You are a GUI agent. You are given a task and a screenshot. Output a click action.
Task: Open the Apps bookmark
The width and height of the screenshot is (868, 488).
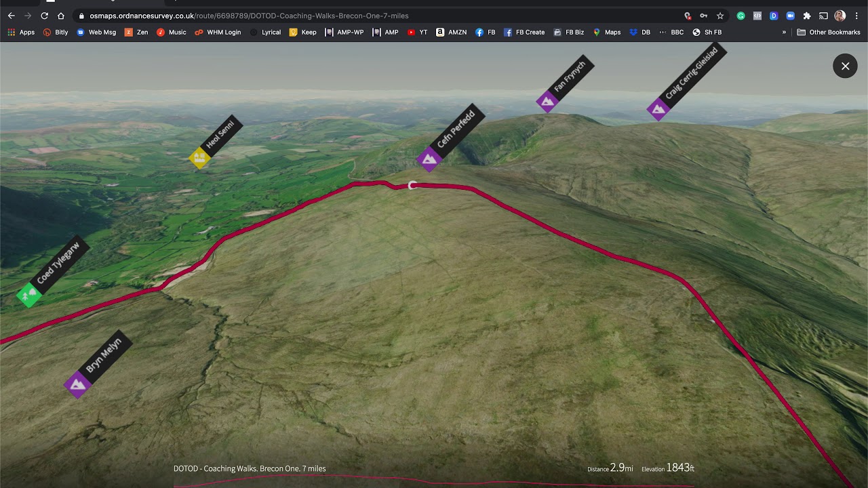(x=21, y=32)
